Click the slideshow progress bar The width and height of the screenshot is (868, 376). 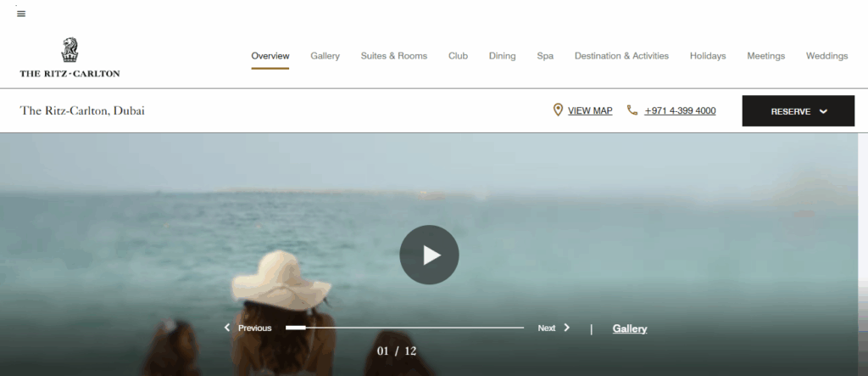click(404, 328)
